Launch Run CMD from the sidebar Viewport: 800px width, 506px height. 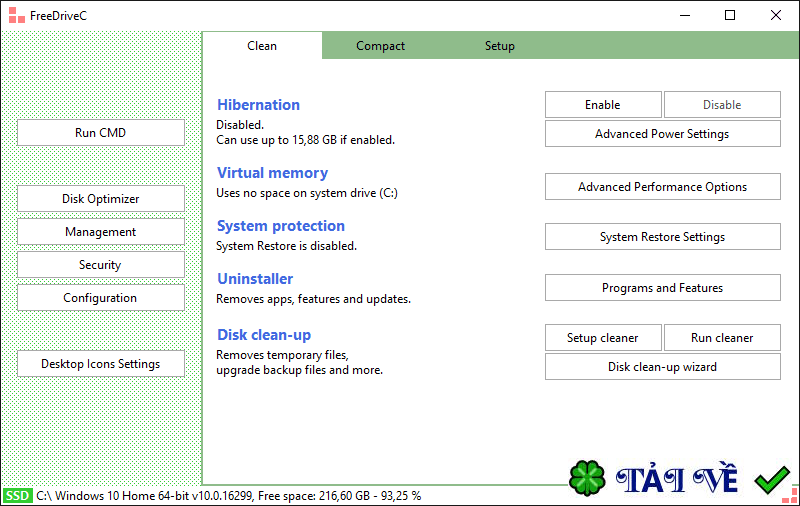point(101,133)
